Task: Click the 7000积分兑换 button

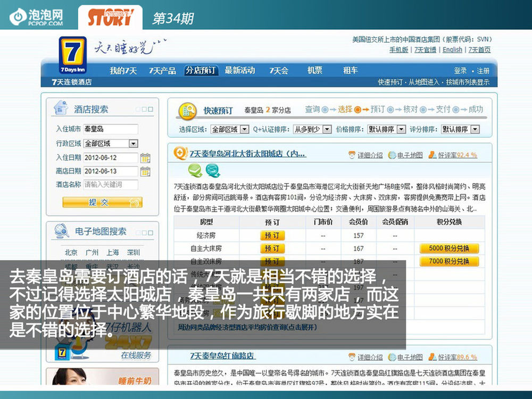Action: pyautogui.click(x=449, y=261)
